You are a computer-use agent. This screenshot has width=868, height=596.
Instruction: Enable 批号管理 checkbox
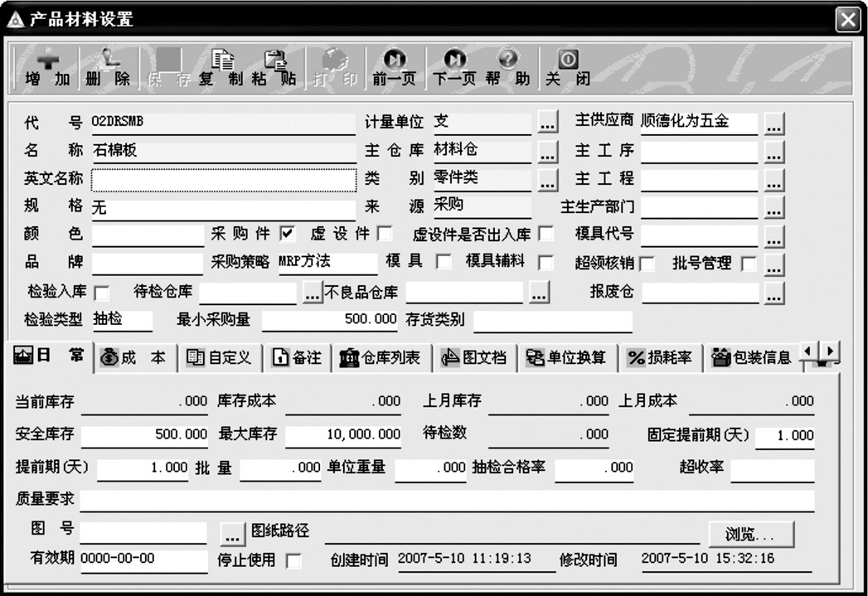tap(749, 264)
